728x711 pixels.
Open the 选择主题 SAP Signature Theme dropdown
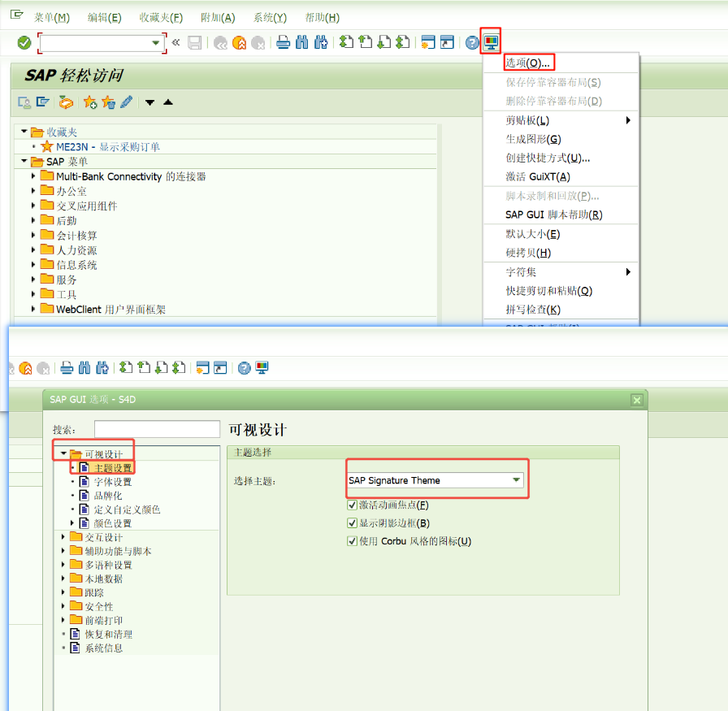(x=516, y=479)
